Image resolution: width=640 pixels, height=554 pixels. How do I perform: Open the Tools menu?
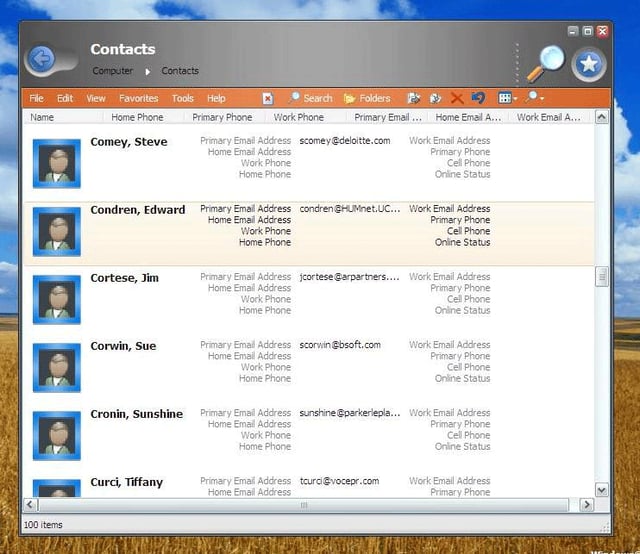[182, 98]
